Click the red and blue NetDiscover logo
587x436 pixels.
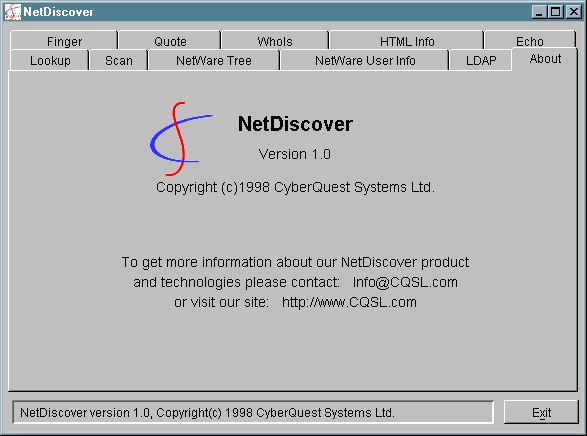point(181,138)
